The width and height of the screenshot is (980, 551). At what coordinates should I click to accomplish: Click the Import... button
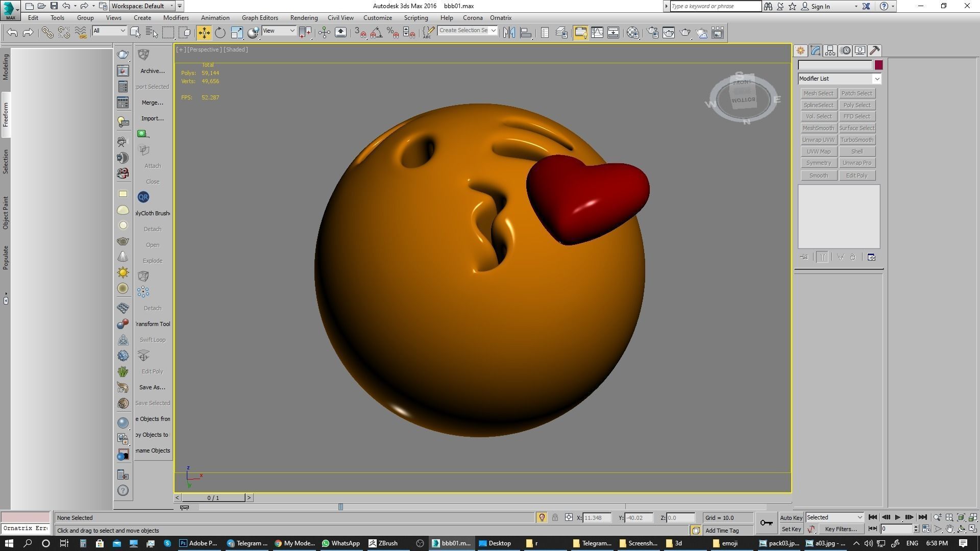coord(152,118)
